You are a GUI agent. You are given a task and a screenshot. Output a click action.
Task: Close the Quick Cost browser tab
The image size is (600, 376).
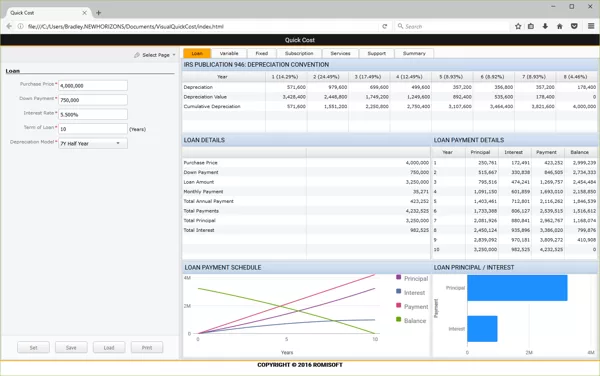click(84, 13)
